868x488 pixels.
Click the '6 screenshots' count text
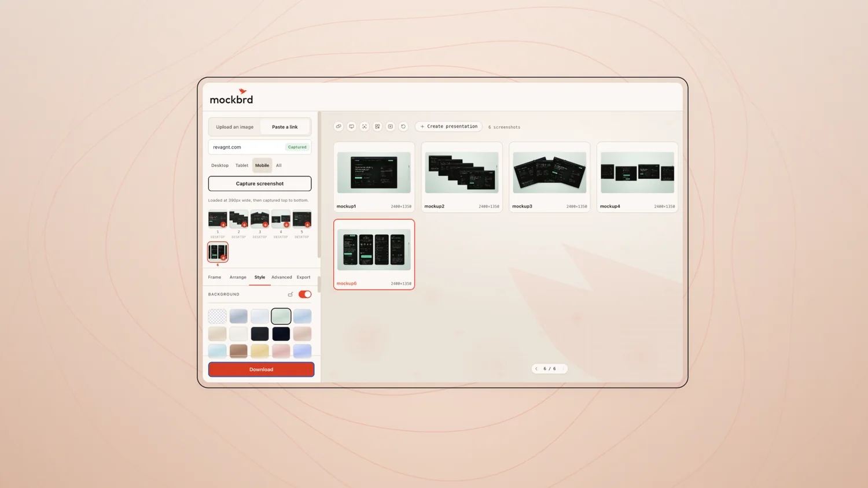pyautogui.click(x=504, y=127)
